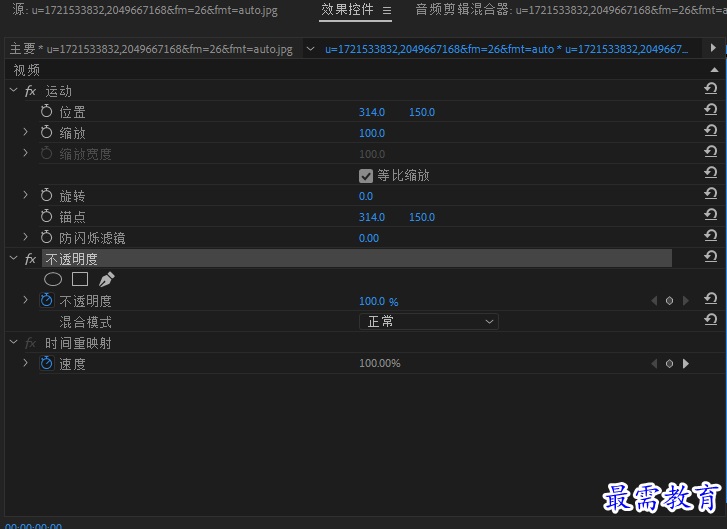Expand the 不透明度 100.0 % parameter row
This screenshot has width=727, height=529.
[26, 300]
